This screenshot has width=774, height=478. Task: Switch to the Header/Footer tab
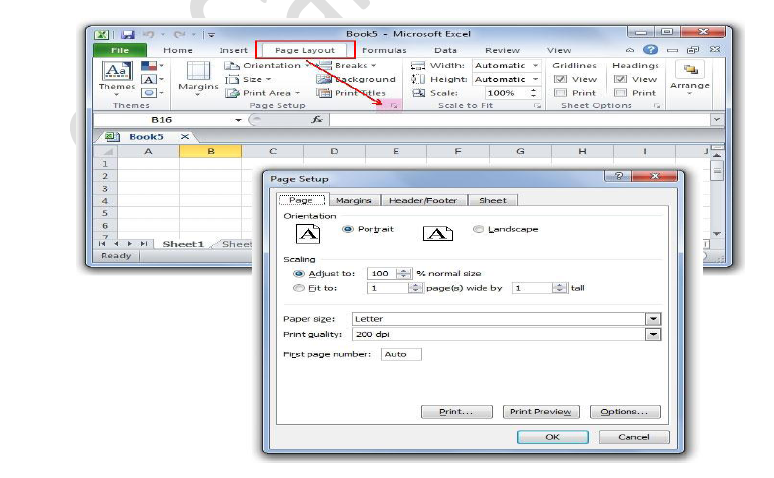point(422,200)
